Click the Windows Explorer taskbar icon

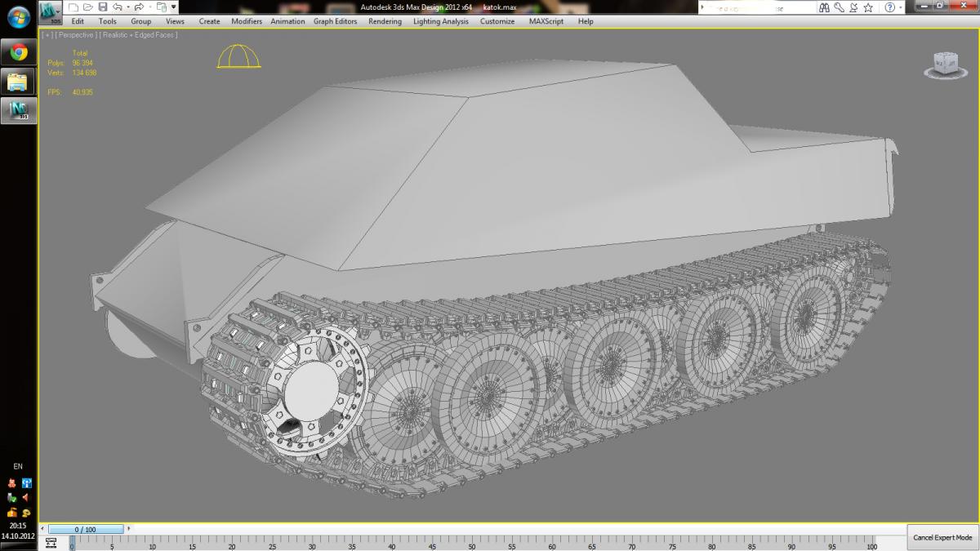[x=18, y=81]
